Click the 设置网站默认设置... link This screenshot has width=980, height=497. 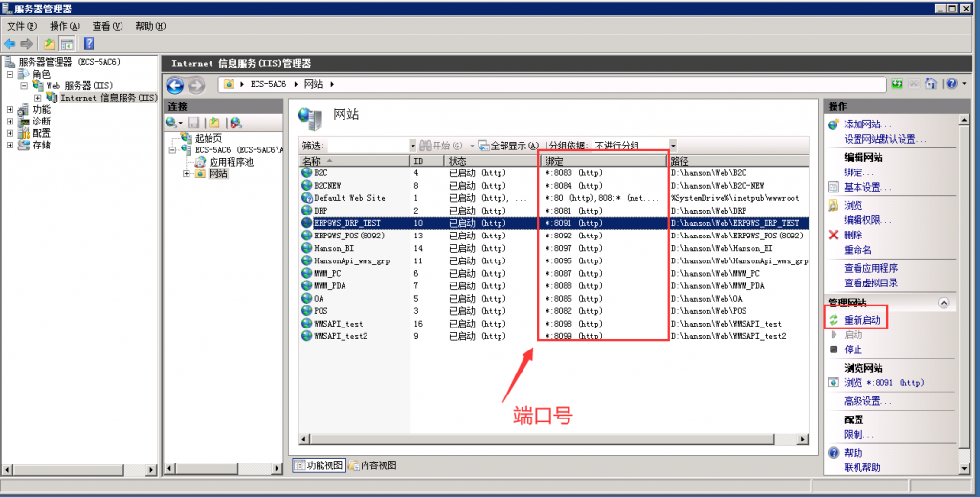click(885, 139)
